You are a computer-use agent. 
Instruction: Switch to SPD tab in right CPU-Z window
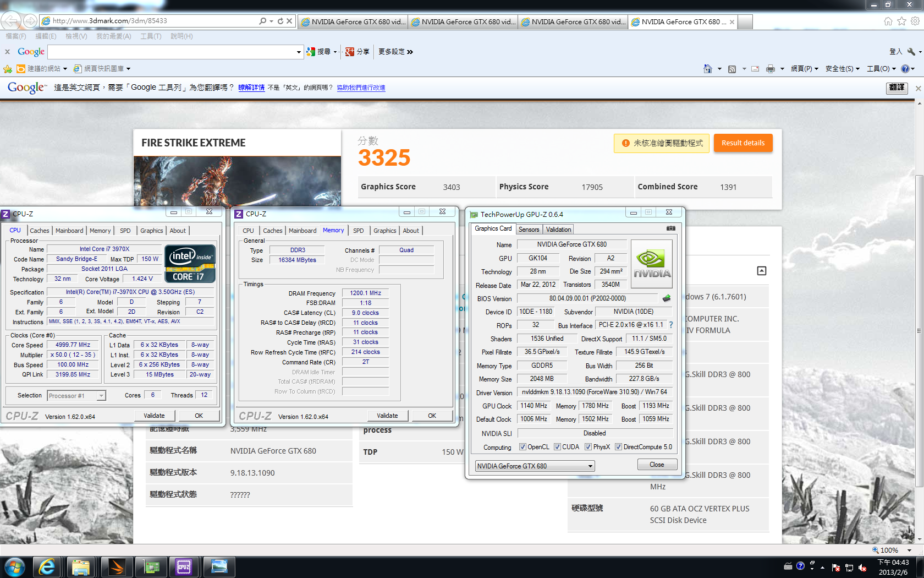[x=358, y=231]
